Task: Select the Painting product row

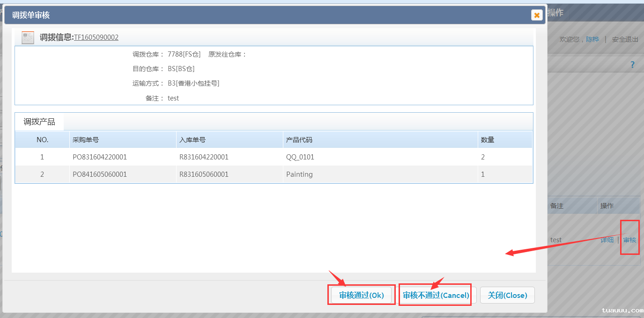Action: [299, 174]
